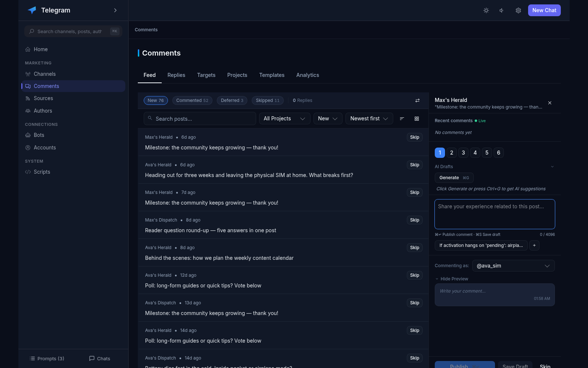588x368 pixels.
Task: Switch to the Replies tab
Action: tap(176, 75)
